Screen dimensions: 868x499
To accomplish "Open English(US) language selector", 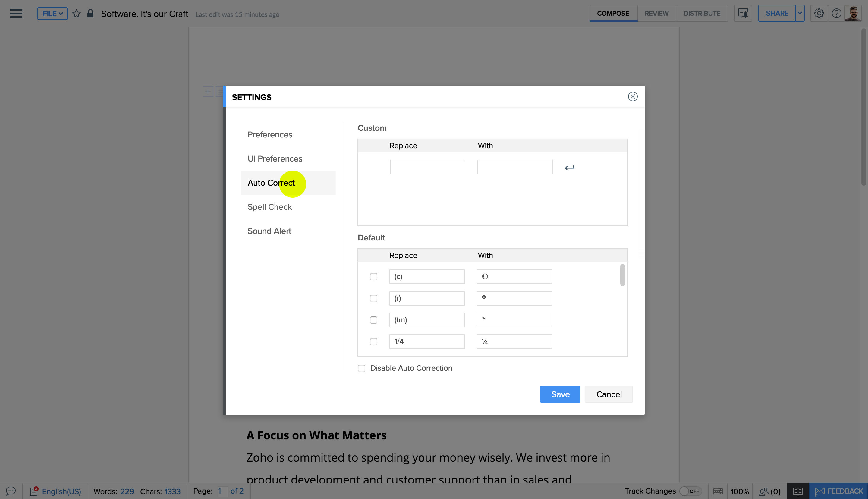I will pyautogui.click(x=61, y=491).
